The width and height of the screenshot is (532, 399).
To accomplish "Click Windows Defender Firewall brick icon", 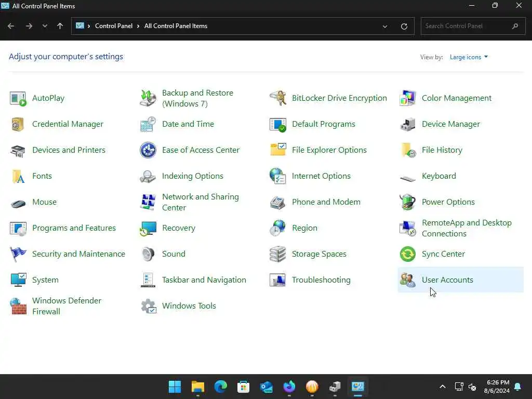I will (18, 306).
